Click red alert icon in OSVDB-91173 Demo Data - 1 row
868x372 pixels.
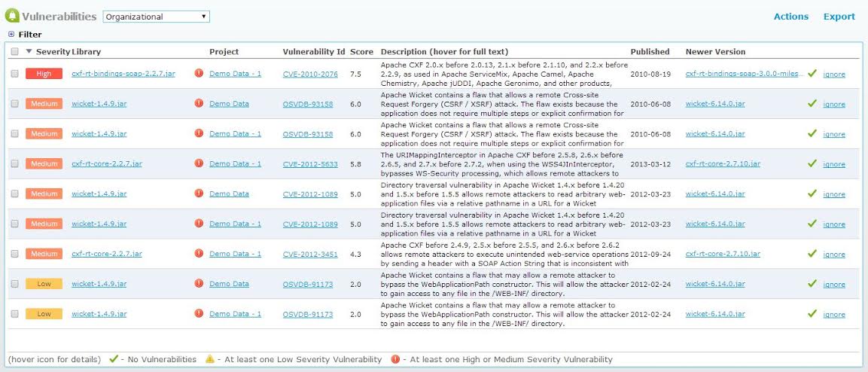[x=199, y=313]
